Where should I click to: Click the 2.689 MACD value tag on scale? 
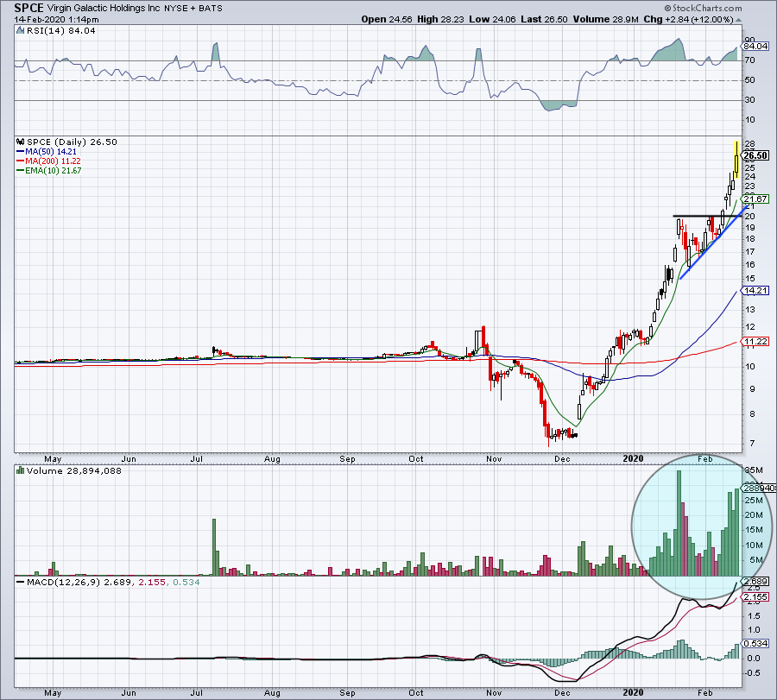[x=756, y=581]
